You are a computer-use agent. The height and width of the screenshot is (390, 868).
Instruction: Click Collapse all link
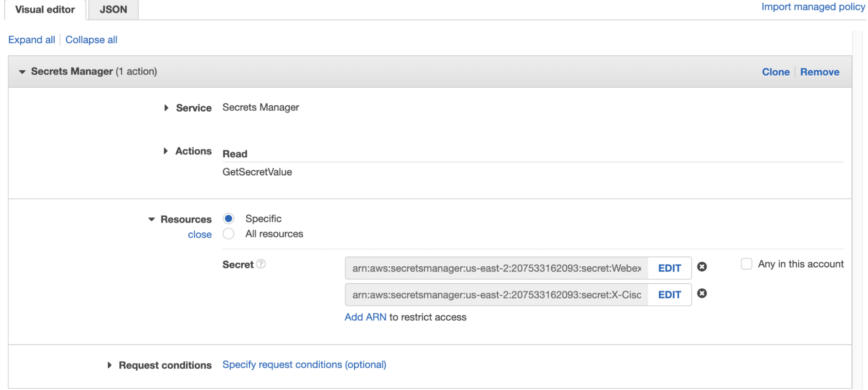coord(91,40)
